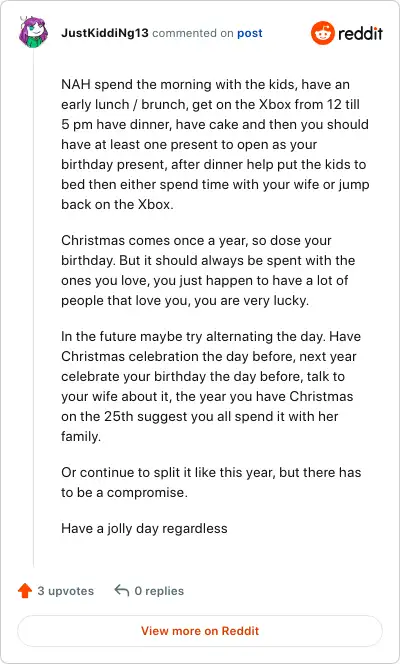This screenshot has height=664, width=400.
Task: Open the blue "post" link
Action: 250,33
